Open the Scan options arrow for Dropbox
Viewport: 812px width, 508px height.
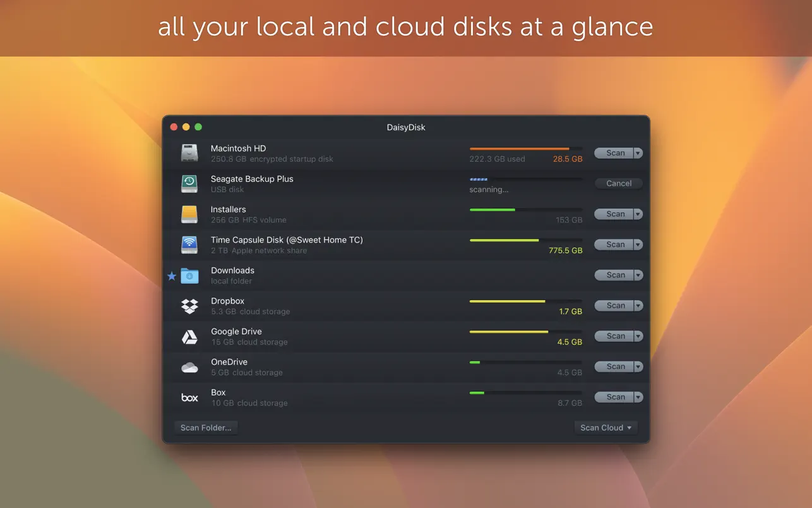pyautogui.click(x=638, y=306)
